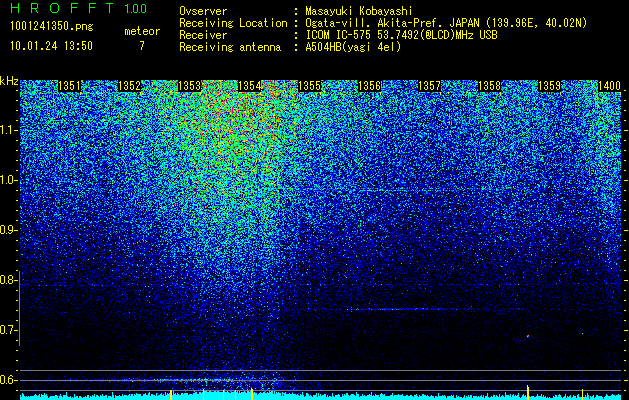Viewport: 629px width, 400px height.
Task: Click the green 'meteor' label
Action: click(142, 31)
